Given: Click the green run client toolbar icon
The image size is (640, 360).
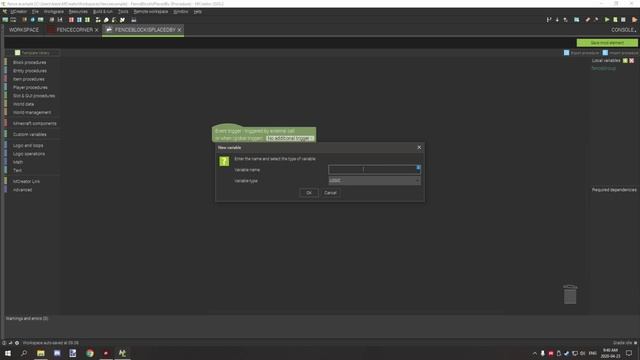Looking at the screenshot, I should tap(607, 20).
